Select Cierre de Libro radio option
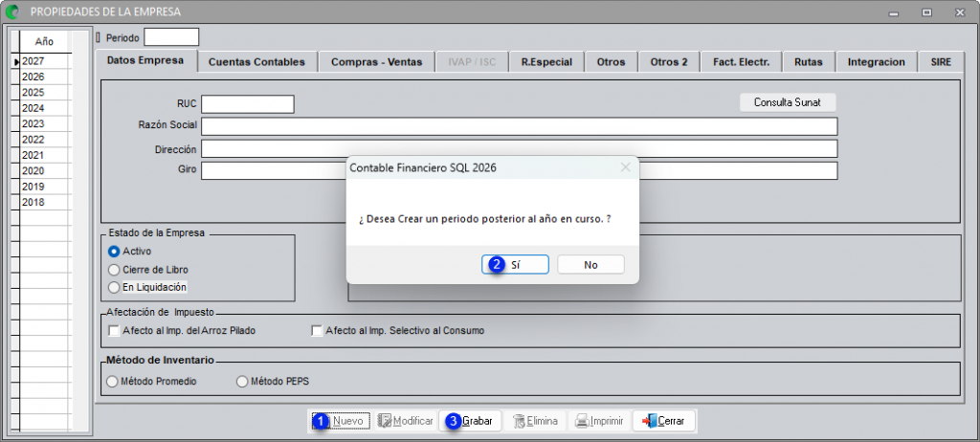 pyautogui.click(x=114, y=270)
